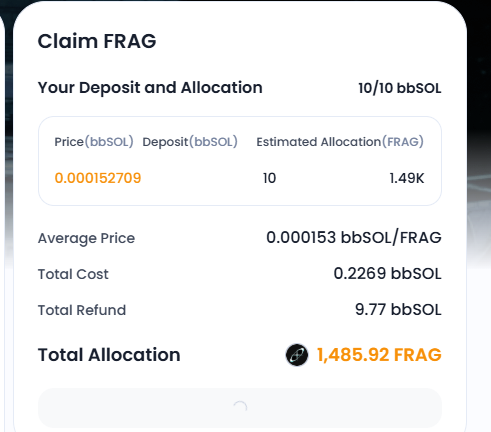Click the Price(bbSOL) column header

coord(94,142)
